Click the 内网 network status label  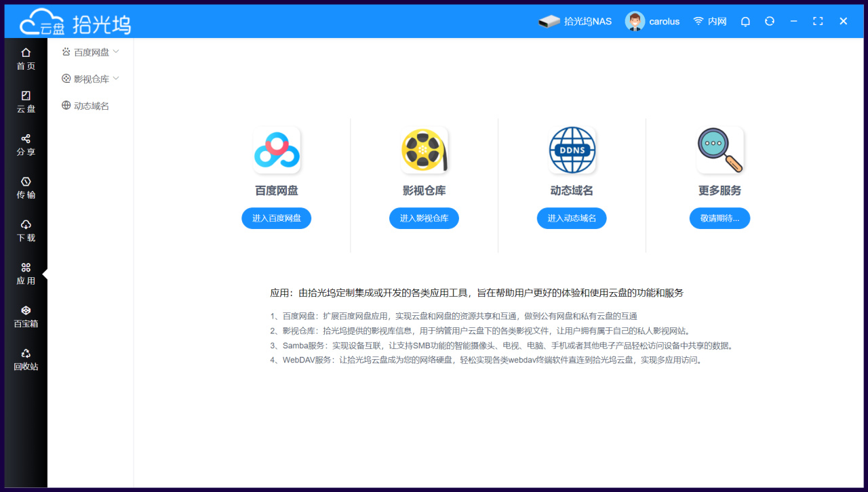(717, 22)
